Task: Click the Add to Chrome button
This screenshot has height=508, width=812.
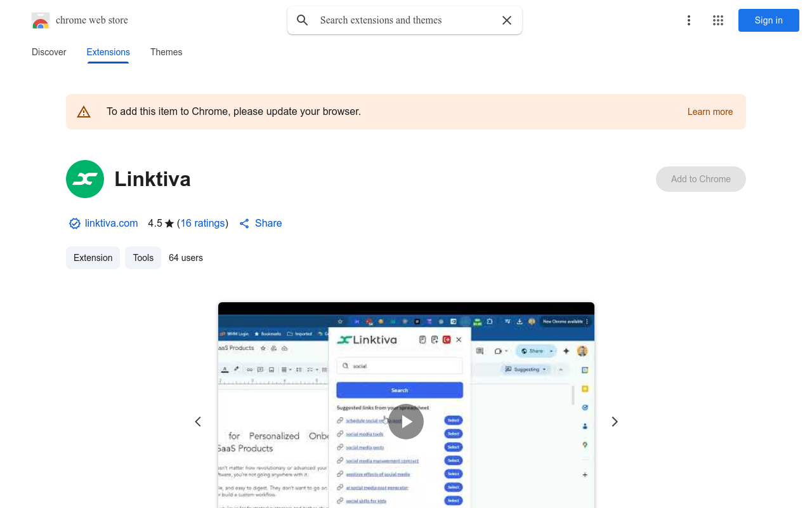Action: 701,179
